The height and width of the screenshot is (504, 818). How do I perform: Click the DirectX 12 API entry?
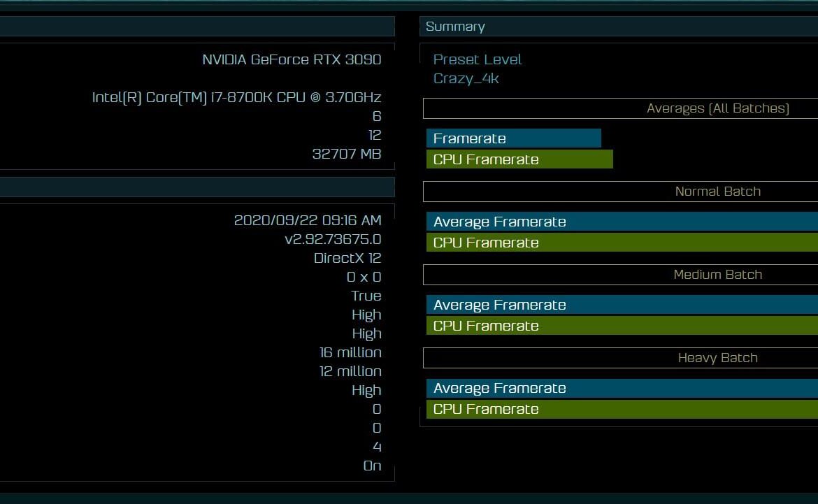[347, 258]
